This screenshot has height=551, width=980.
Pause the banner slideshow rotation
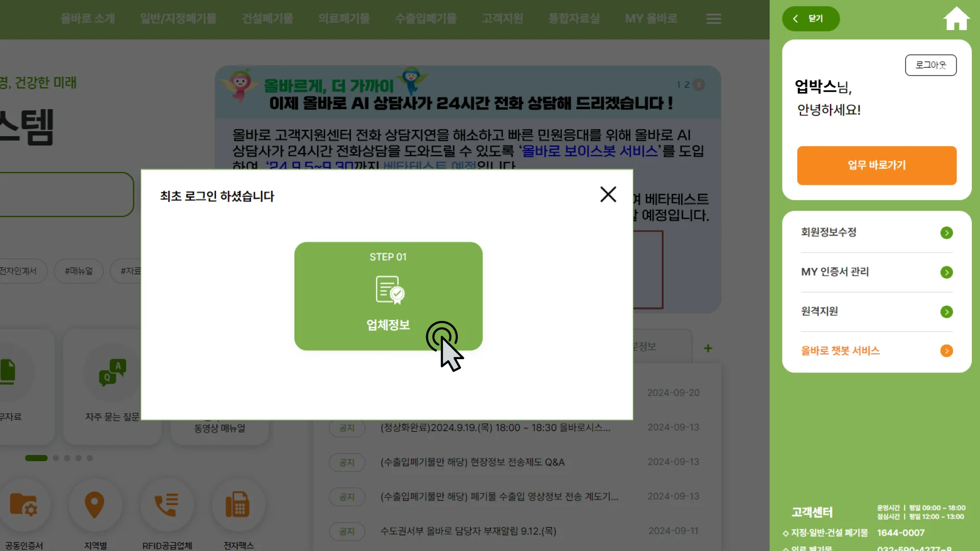698,85
